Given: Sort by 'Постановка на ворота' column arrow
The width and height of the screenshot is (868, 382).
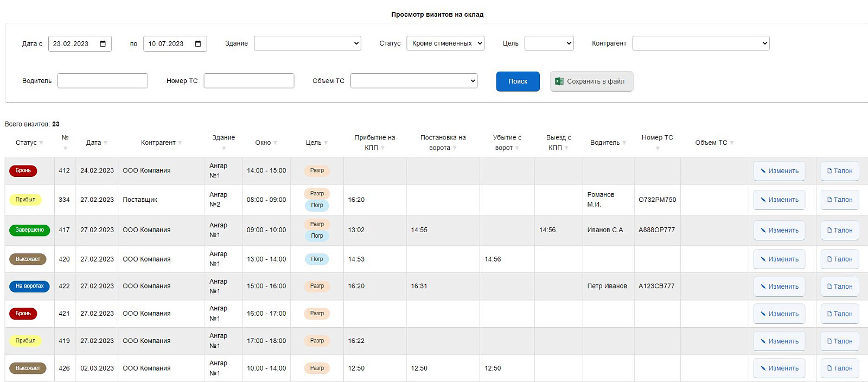Looking at the screenshot, I should click(x=455, y=148).
